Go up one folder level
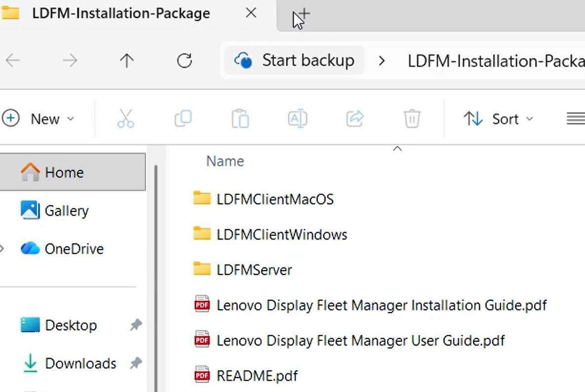 [127, 60]
